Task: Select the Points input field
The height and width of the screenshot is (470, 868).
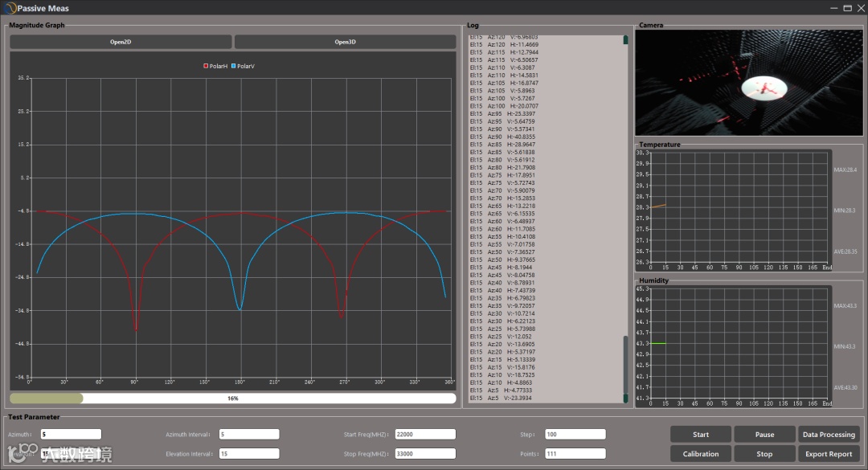Action: click(x=575, y=454)
